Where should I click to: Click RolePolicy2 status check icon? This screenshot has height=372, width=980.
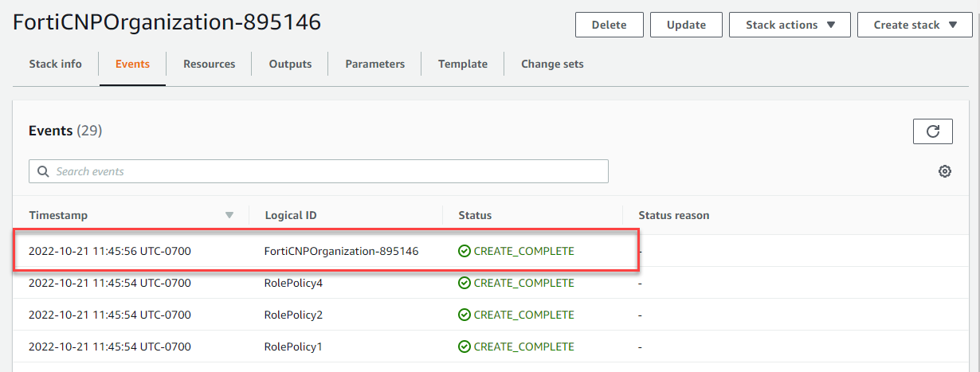click(465, 315)
